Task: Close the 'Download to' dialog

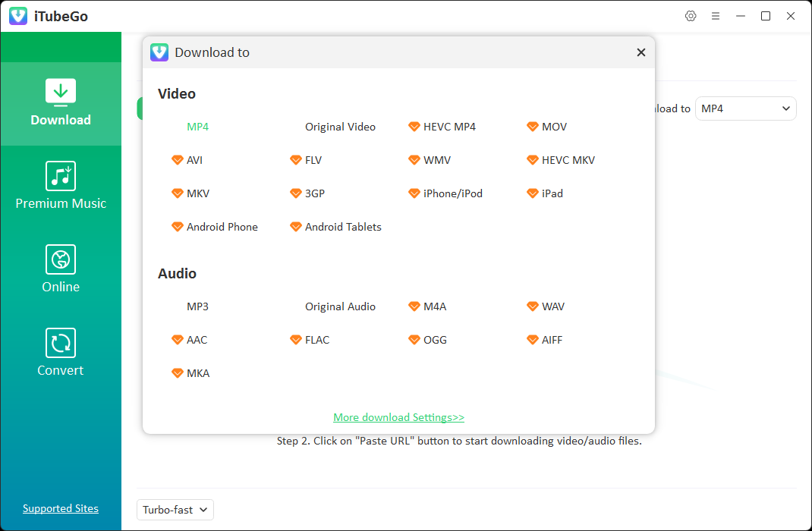Action: tap(641, 52)
